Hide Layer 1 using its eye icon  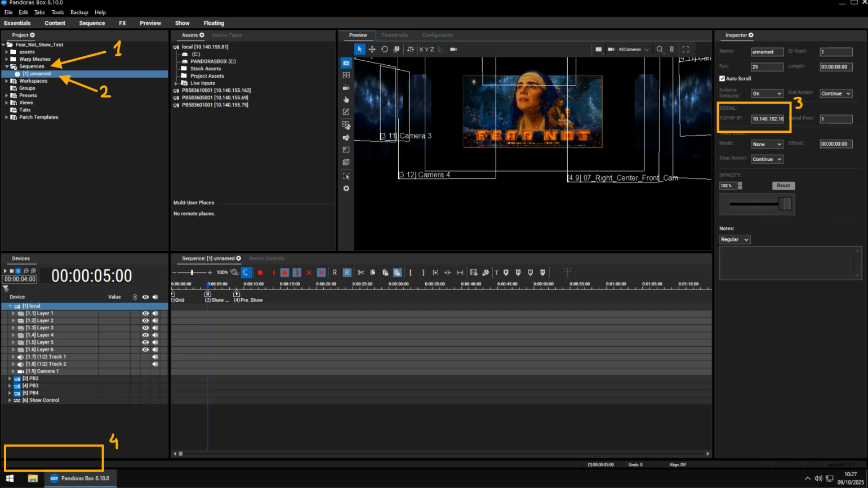coord(145,314)
